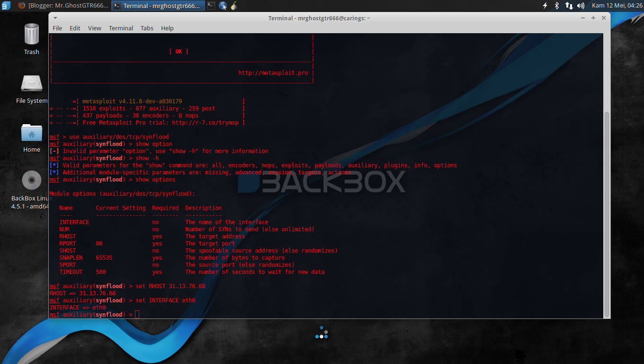Image resolution: width=644 pixels, height=364 pixels.
Task: Open the web browser globe launcher
Action: [x=223, y=6]
